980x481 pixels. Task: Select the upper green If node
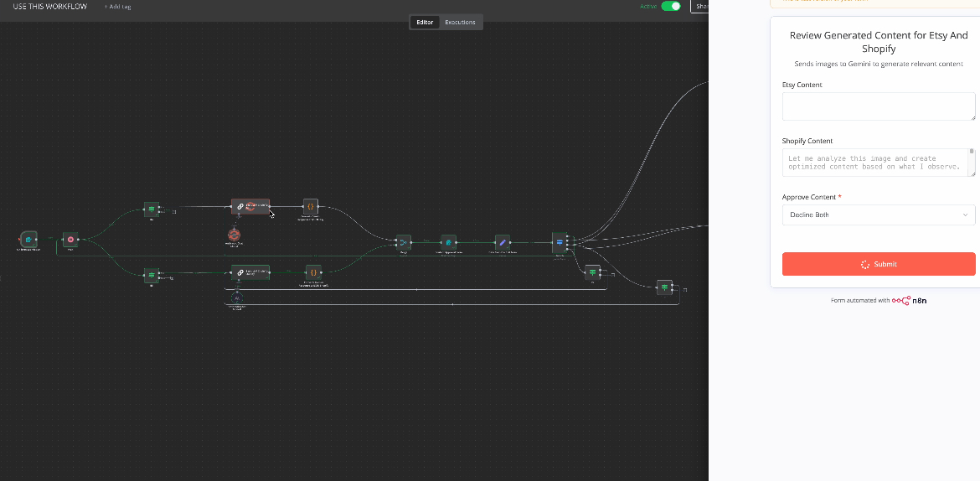pyautogui.click(x=151, y=209)
